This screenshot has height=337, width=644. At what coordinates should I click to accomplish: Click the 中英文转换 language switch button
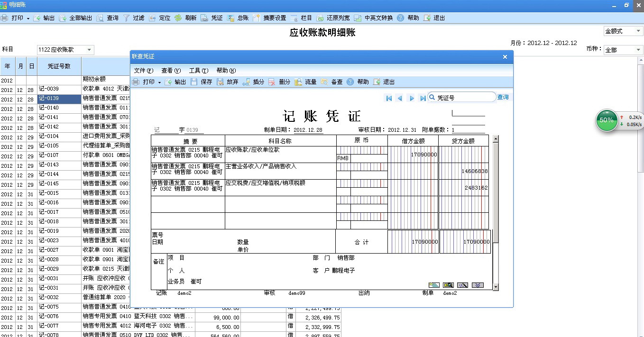[374, 18]
